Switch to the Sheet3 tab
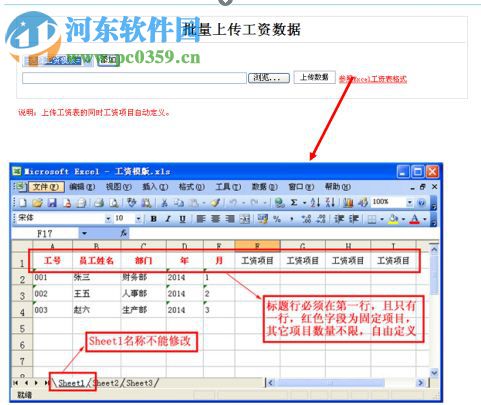481x405 pixels. pos(139,383)
